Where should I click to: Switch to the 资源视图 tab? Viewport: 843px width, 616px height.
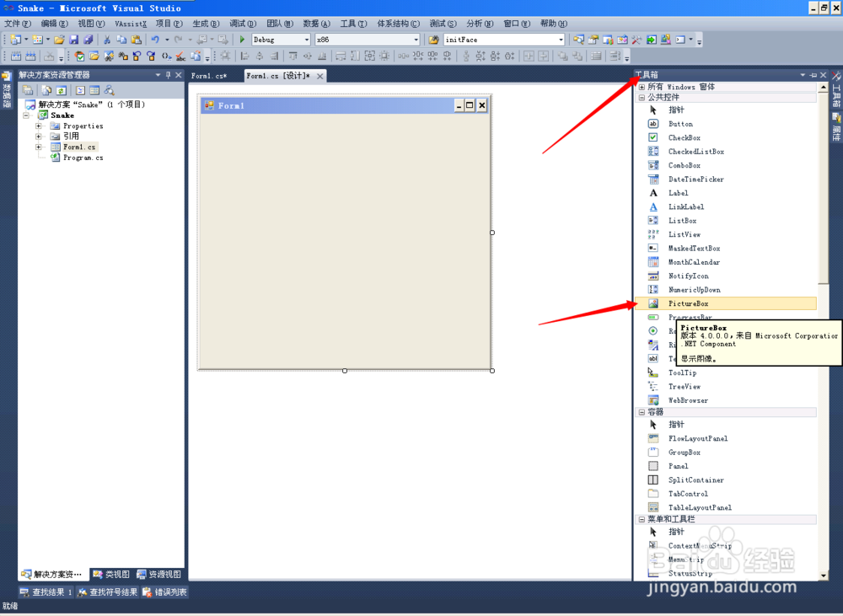(159, 574)
